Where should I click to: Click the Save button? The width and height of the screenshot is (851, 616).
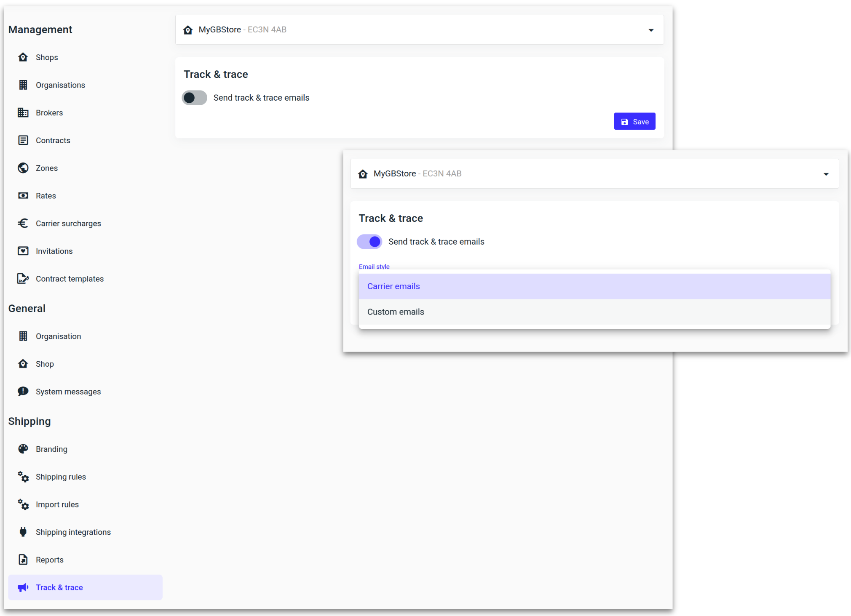coord(634,121)
